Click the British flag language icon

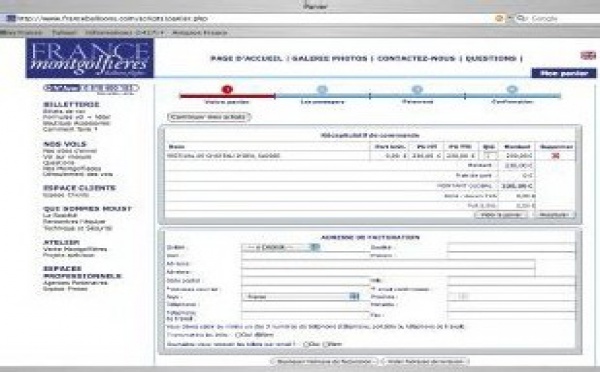588,56
